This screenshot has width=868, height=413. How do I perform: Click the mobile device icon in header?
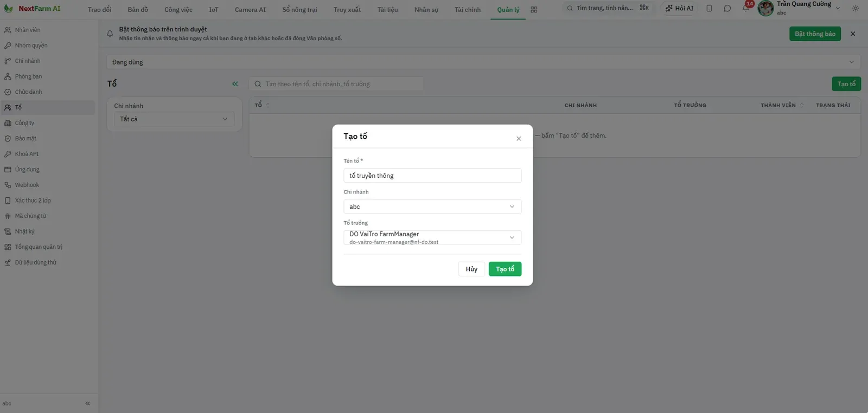pyautogui.click(x=709, y=8)
